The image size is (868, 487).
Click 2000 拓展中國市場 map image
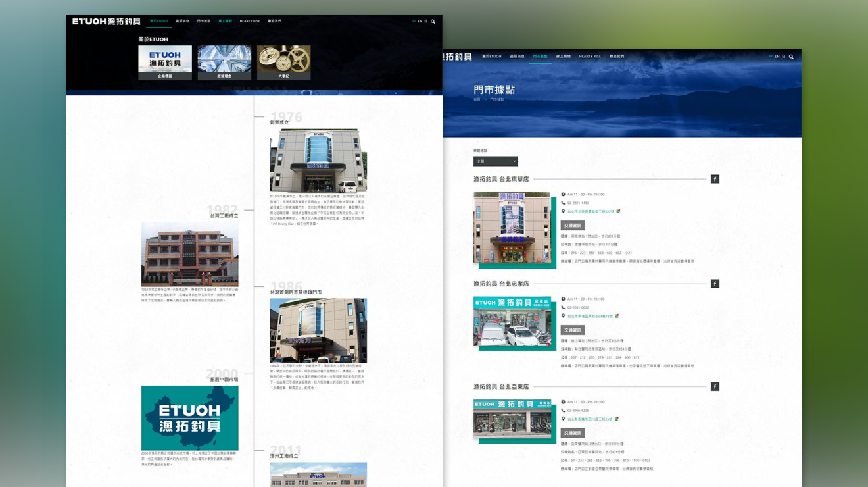[190, 418]
